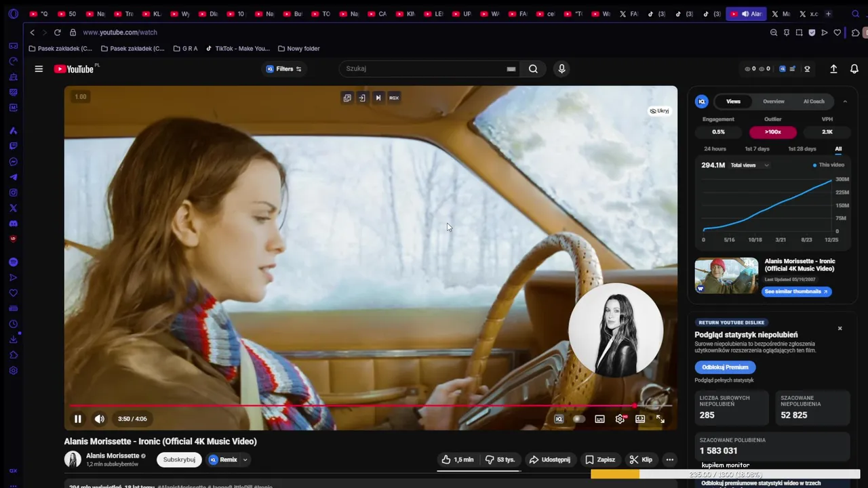
Task: Open the G R A bookmark folder
Action: pyautogui.click(x=185, y=49)
